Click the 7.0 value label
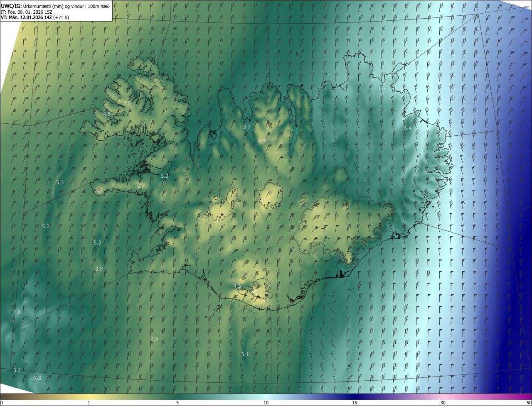Viewport: 532px width, 406px height. (x=17, y=312)
